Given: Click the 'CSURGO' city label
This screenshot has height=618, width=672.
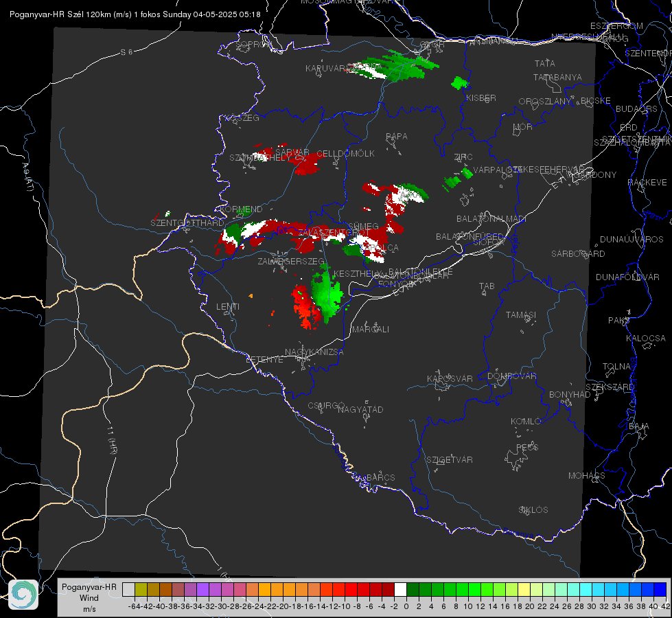Looking at the screenshot, I should (x=326, y=405).
